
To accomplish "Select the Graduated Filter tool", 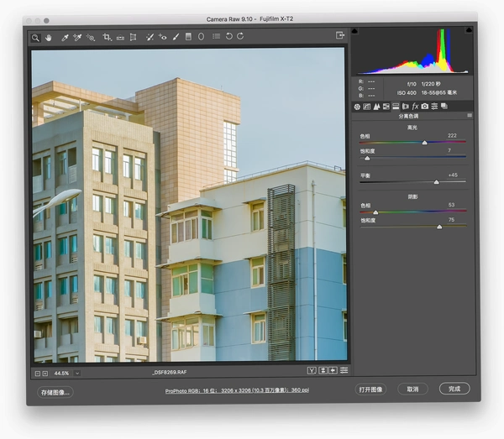I will click(188, 37).
